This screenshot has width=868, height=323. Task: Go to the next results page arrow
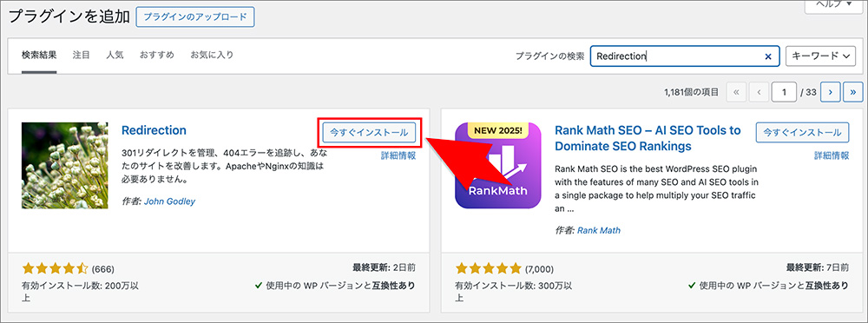pyautogui.click(x=831, y=92)
